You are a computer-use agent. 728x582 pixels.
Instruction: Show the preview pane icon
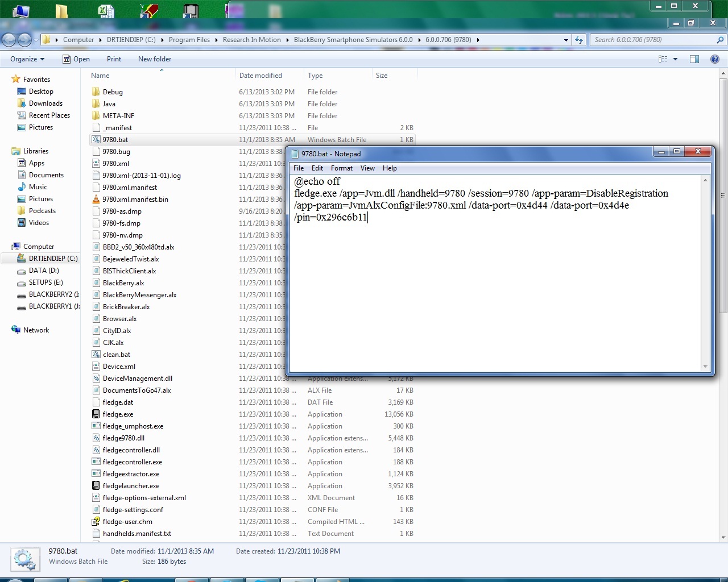coord(694,59)
